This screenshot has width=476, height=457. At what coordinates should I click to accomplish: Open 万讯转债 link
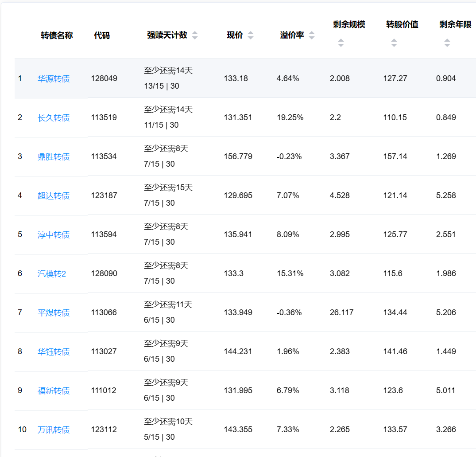[x=54, y=430]
